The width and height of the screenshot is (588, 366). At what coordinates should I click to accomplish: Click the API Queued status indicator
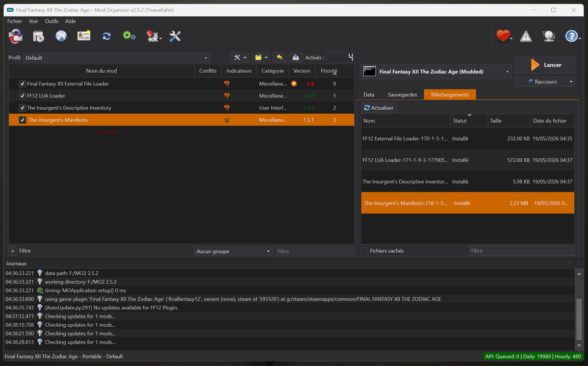[x=533, y=357]
